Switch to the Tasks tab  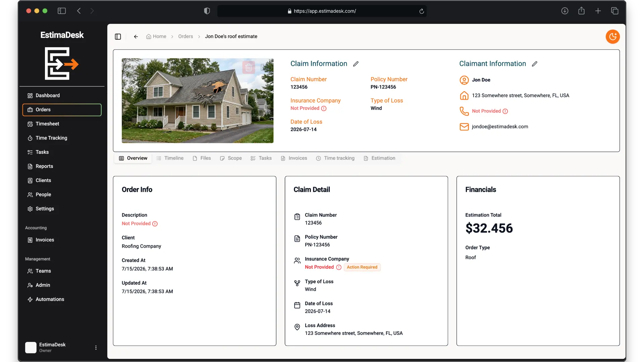coord(261,158)
